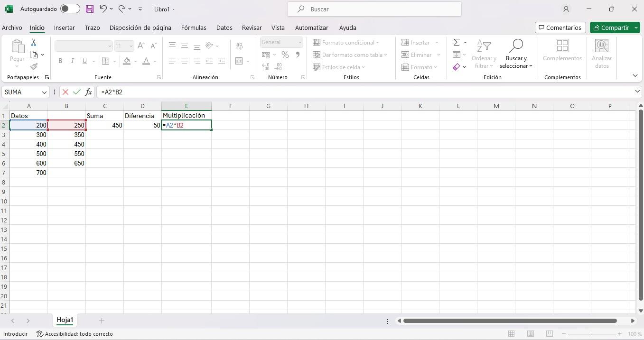644x340 pixels.
Task: Confirm the formula with the checkmark icon
Action: tap(77, 92)
